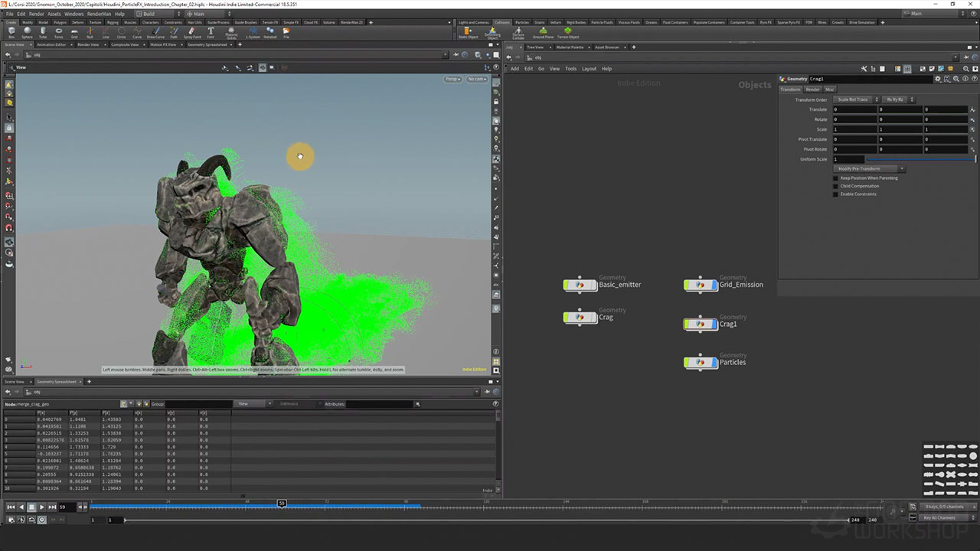
Task: Select the Draw Curve shelf tool
Action: pos(155,32)
